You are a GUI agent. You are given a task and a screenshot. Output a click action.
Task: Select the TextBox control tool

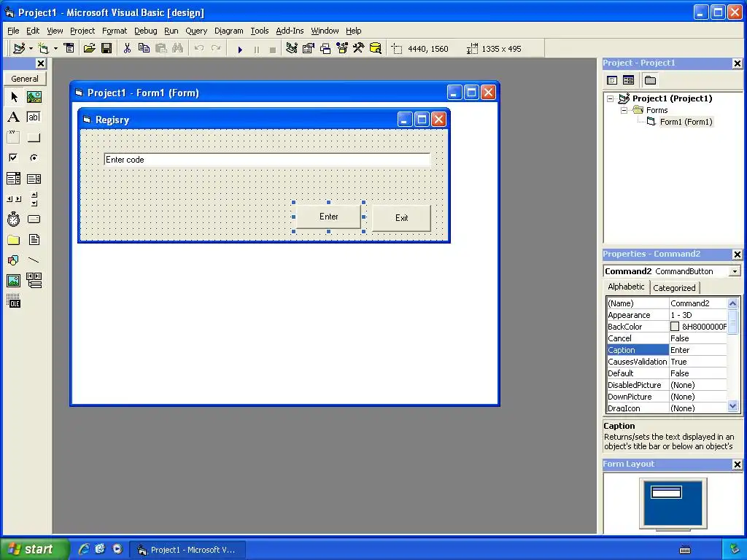34,117
